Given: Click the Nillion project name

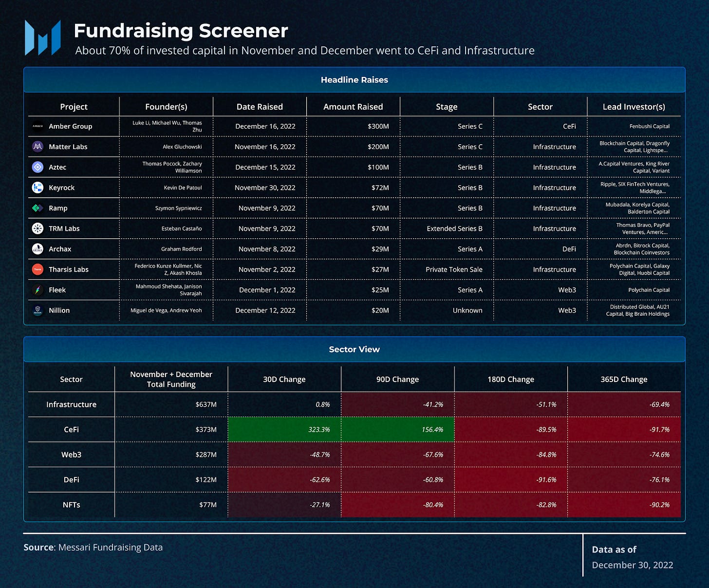Looking at the screenshot, I should (59, 310).
